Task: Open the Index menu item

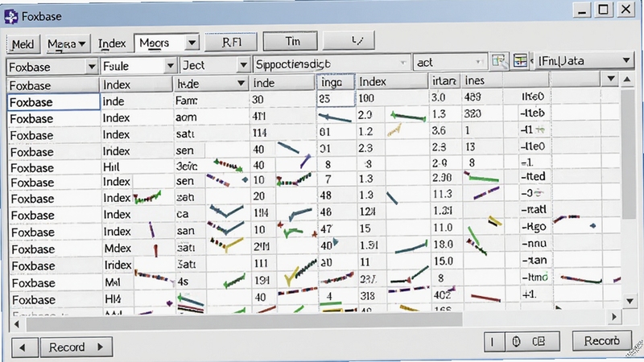Action: (112, 43)
